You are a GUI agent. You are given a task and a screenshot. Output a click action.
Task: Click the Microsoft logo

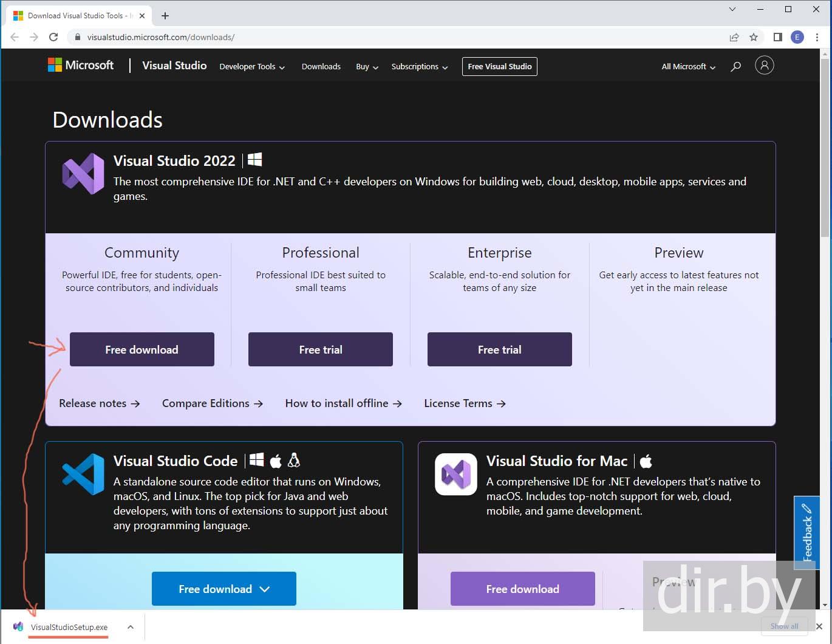click(81, 65)
